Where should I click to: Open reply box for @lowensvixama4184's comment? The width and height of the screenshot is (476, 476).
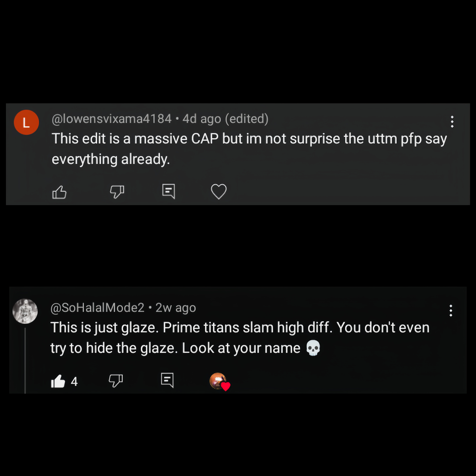[169, 192]
